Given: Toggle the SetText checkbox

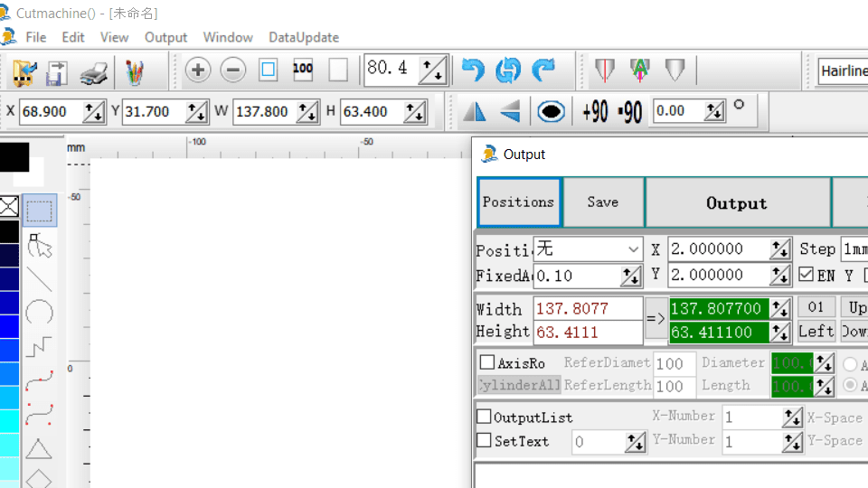Looking at the screenshot, I should coord(485,440).
